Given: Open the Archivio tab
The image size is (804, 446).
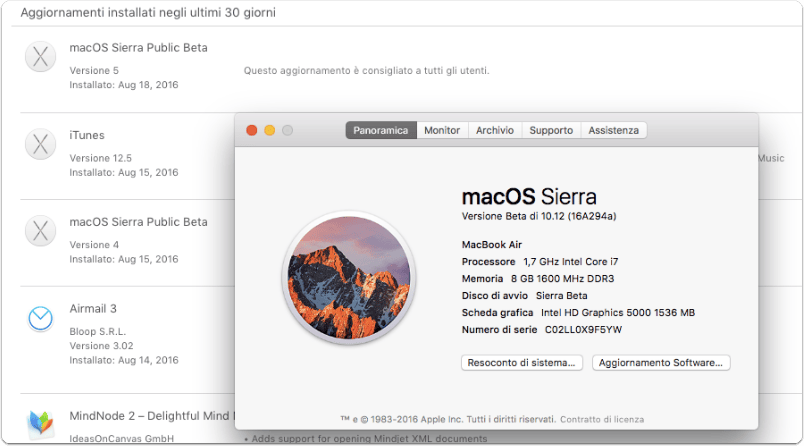Looking at the screenshot, I should click(x=495, y=130).
